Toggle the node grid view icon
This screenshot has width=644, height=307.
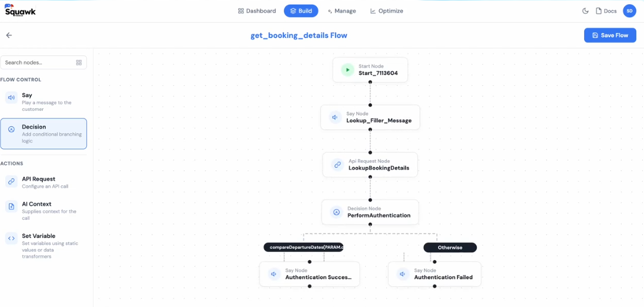(x=79, y=62)
